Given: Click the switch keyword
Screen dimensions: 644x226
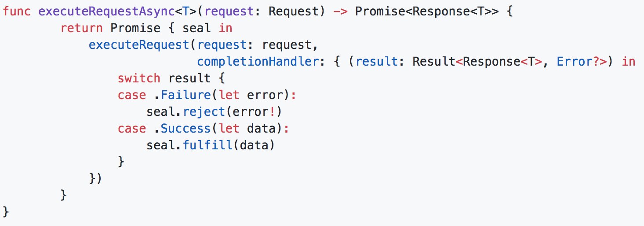Looking at the screenshot, I should coord(139,78).
